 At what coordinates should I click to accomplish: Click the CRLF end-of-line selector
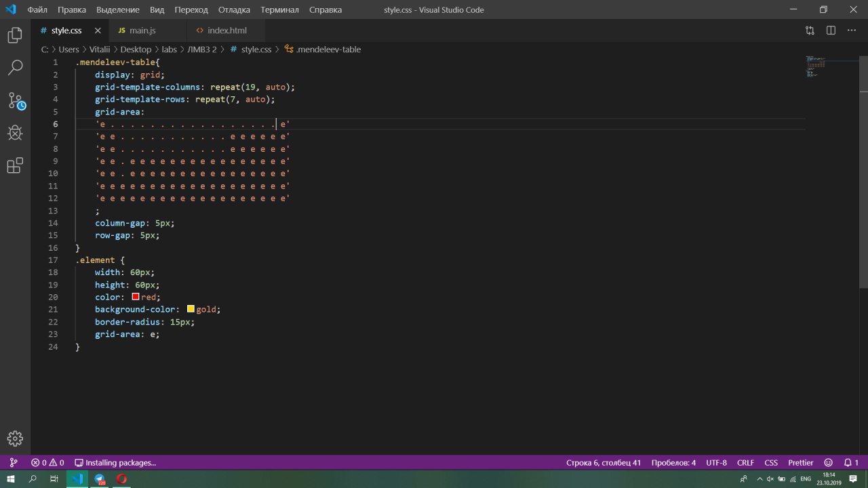[x=745, y=463]
